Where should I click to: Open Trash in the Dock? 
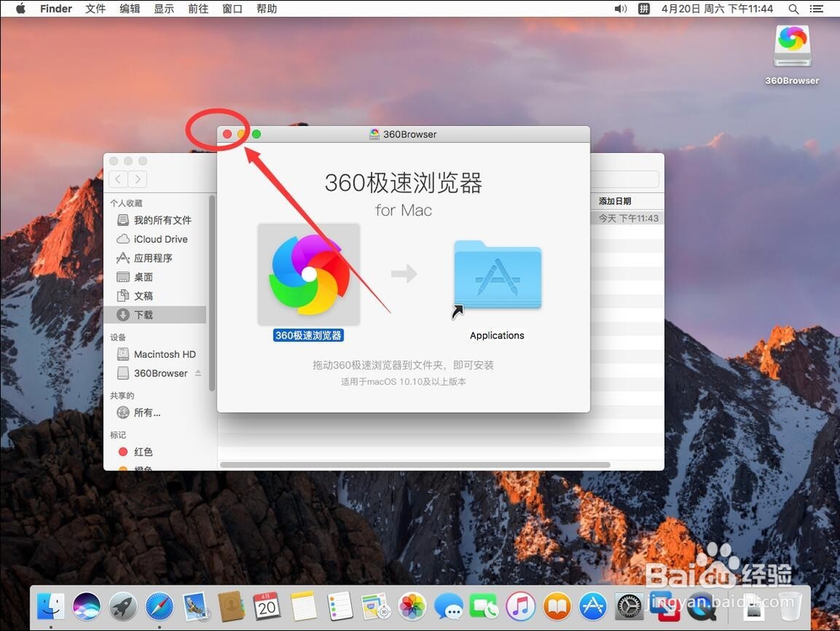click(x=789, y=607)
